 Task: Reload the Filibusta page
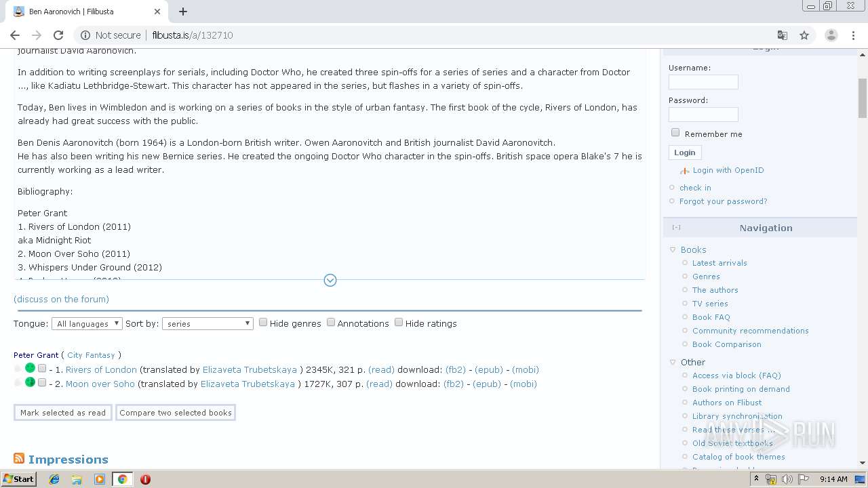tap(58, 35)
